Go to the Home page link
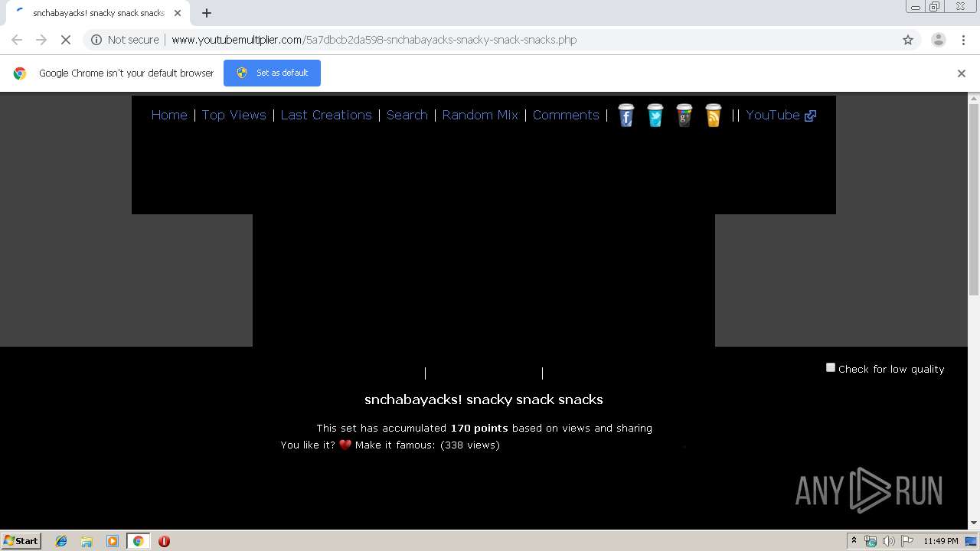 169,115
